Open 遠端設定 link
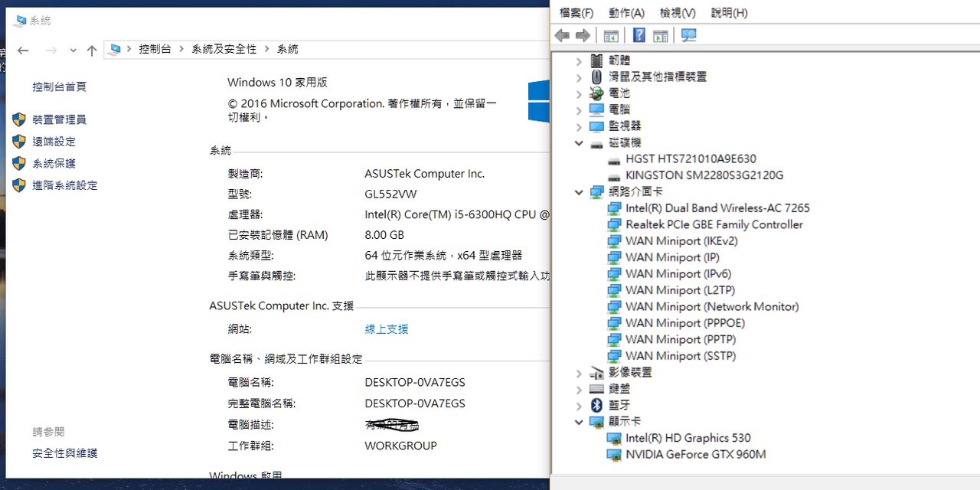 click(54, 142)
